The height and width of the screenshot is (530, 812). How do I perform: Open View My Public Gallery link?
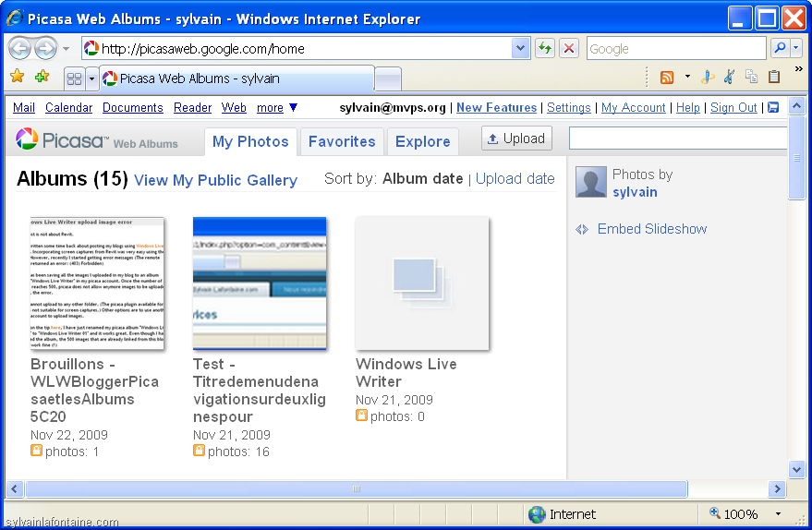pos(215,180)
